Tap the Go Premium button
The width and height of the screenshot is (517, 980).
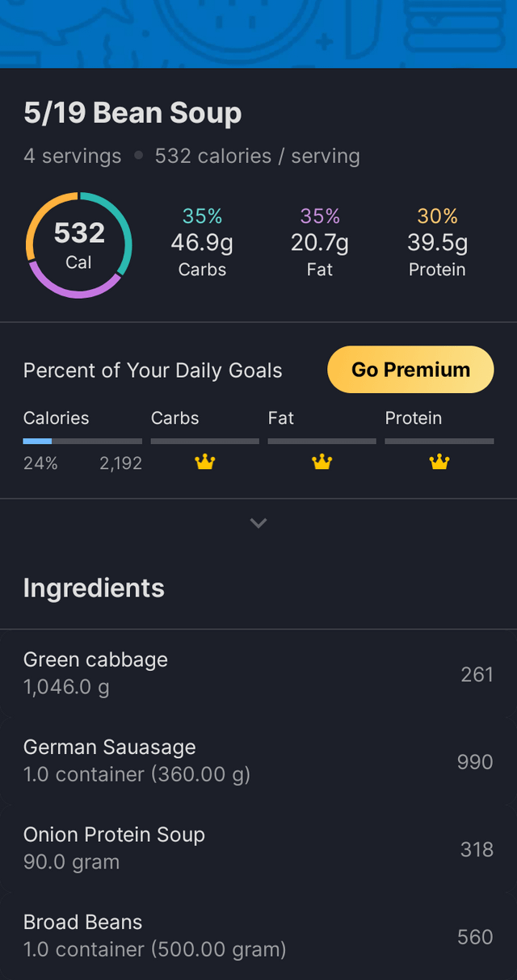coord(410,370)
